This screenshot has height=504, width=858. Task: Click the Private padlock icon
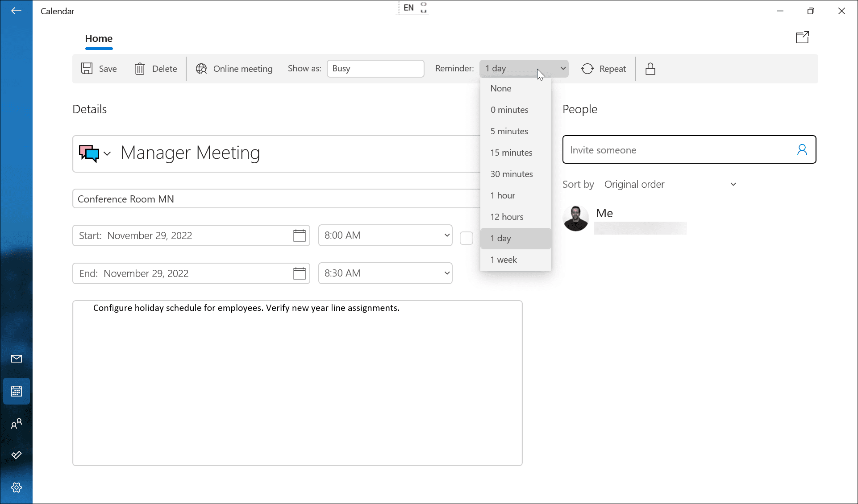[x=650, y=69]
